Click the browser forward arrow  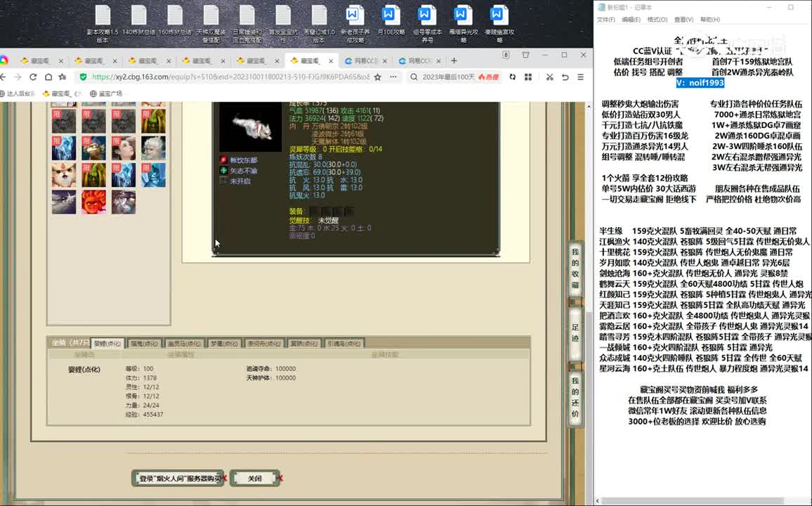click(x=18, y=77)
